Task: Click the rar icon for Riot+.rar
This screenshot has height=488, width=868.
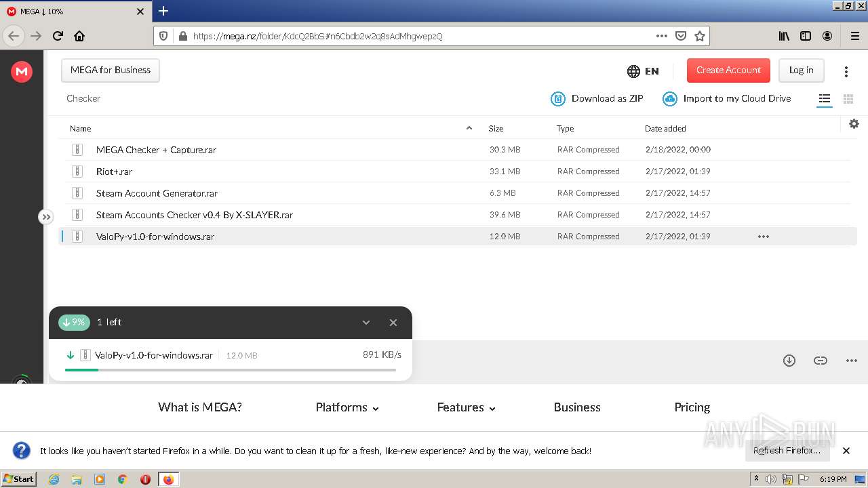Action: pyautogui.click(x=77, y=171)
